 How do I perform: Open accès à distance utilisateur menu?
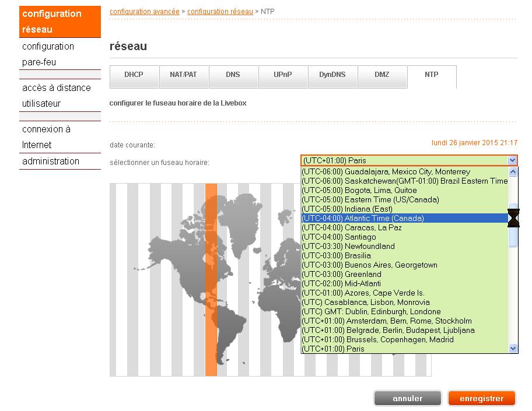(56, 96)
